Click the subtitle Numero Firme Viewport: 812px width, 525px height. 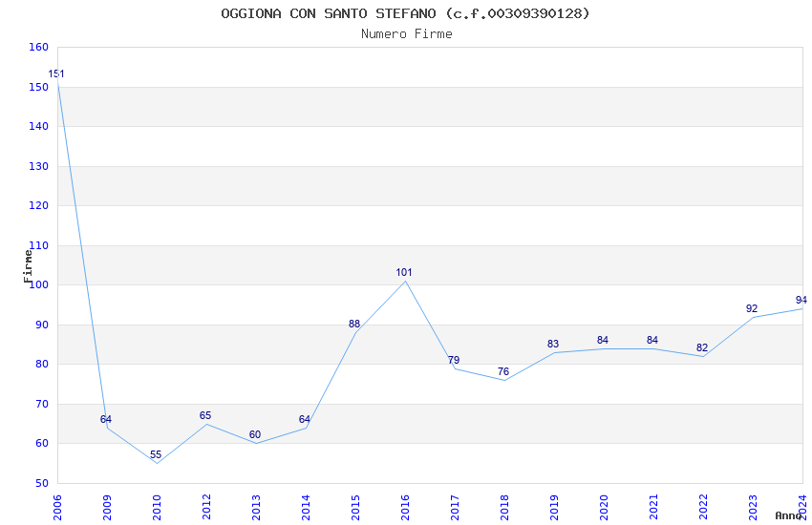pos(407,34)
